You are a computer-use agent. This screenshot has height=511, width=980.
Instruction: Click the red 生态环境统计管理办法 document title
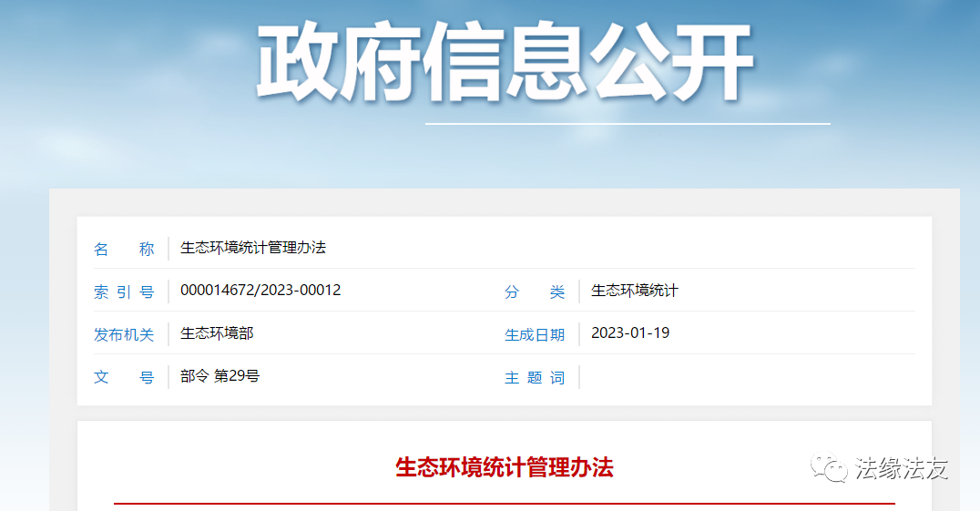pyautogui.click(x=504, y=468)
